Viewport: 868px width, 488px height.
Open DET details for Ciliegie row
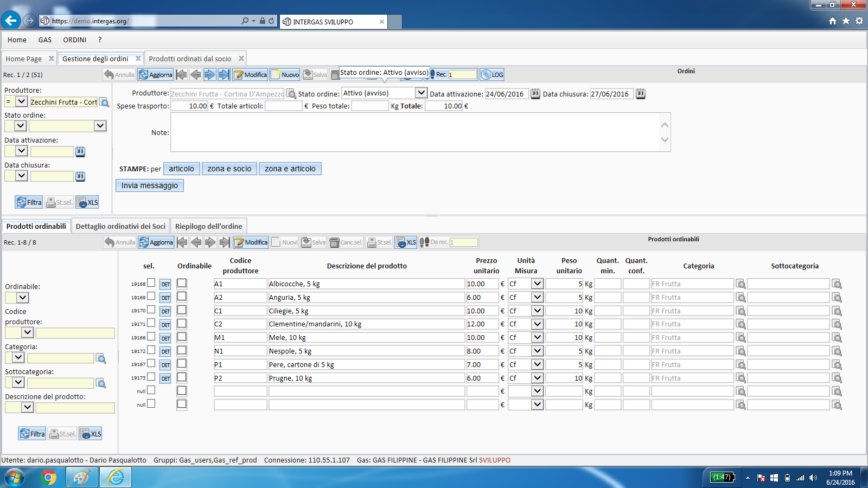(x=165, y=311)
